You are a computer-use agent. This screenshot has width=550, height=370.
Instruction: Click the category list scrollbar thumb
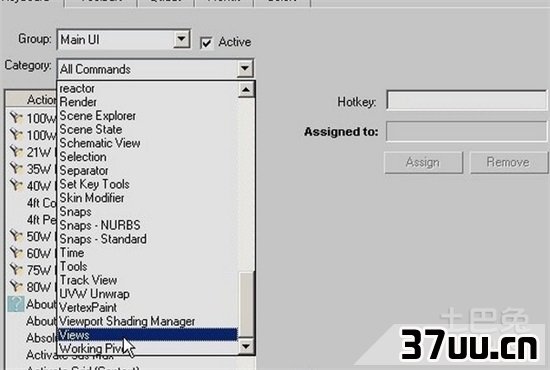point(246,304)
